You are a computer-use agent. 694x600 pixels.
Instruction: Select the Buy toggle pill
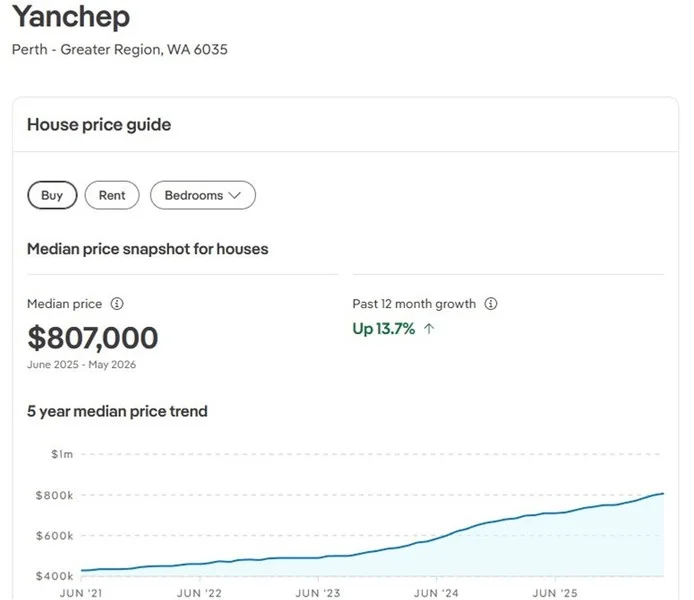(x=52, y=195)
